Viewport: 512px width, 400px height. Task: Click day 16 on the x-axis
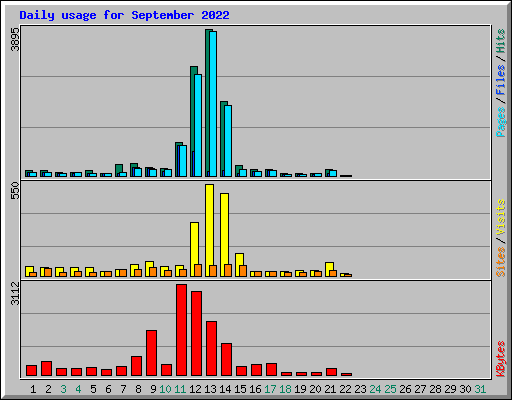tap(255, 389)
